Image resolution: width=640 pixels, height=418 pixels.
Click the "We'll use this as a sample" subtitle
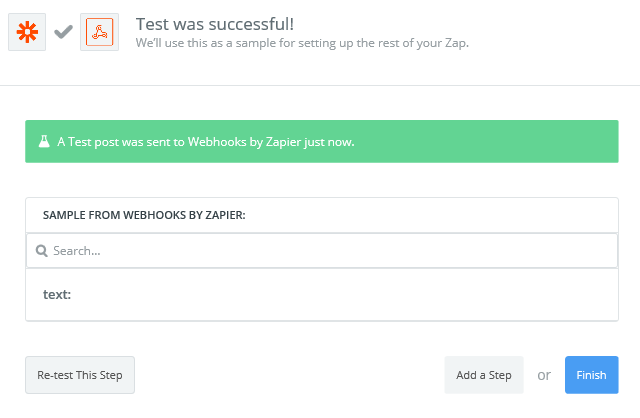(x=302, y=43)
